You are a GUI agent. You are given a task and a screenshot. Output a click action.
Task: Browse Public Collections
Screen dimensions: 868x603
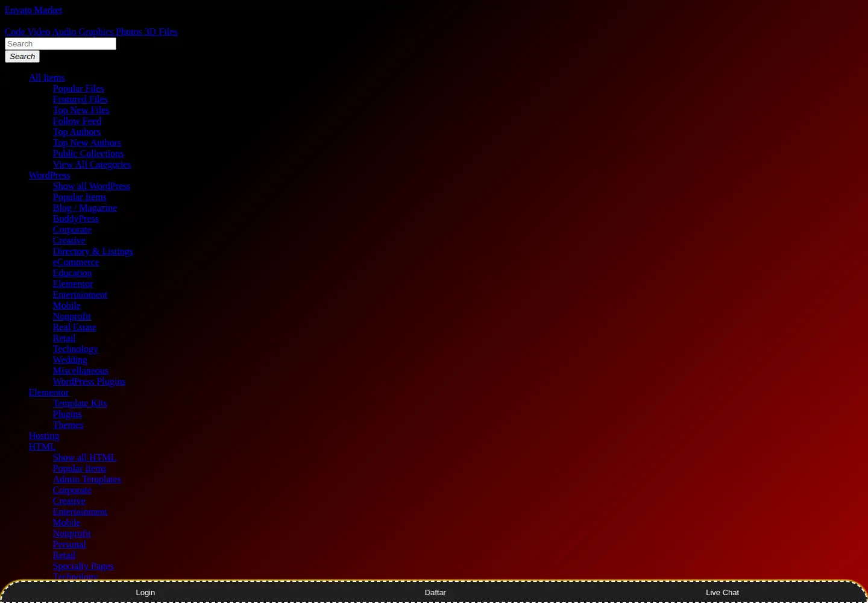[x=88, y=154]
